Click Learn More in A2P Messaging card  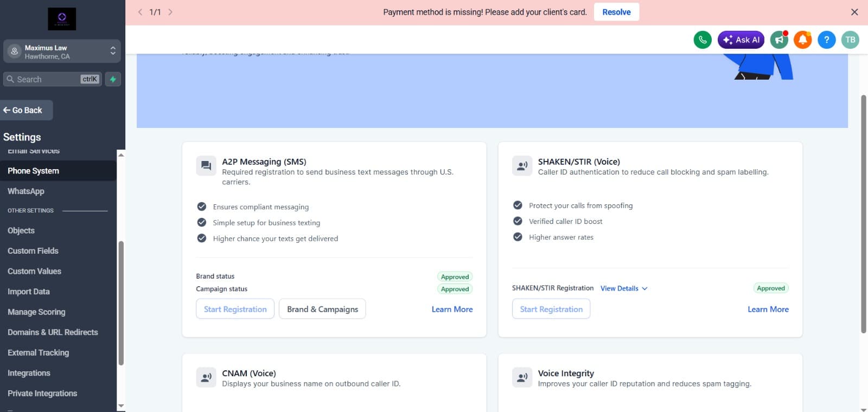(452, 309)
